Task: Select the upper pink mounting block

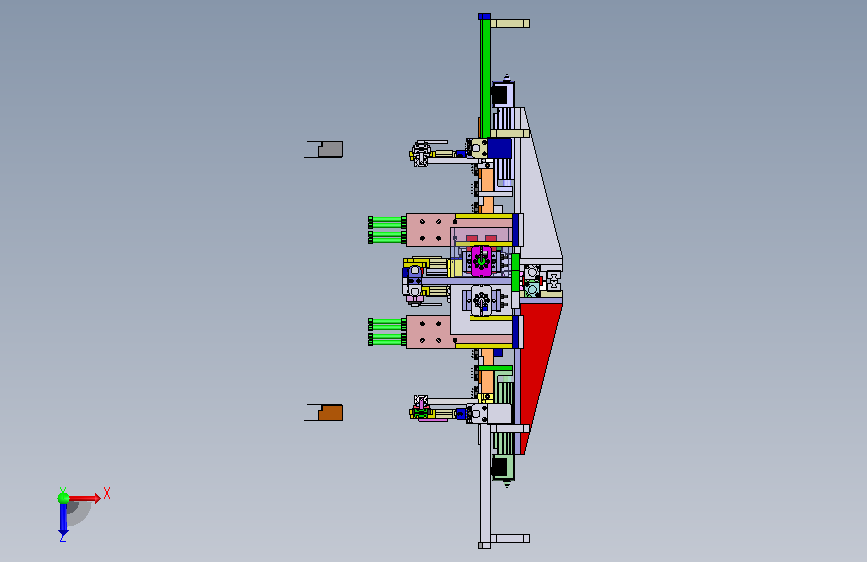Action: coord(431,230)
